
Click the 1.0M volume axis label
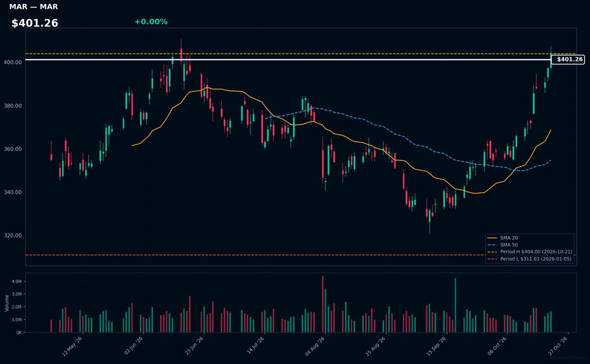pos(16,320)
